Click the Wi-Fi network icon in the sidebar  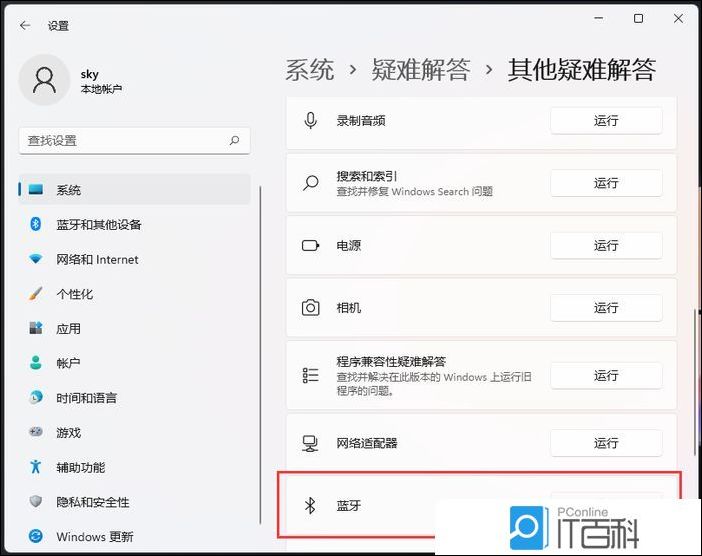tap(35, 259)
